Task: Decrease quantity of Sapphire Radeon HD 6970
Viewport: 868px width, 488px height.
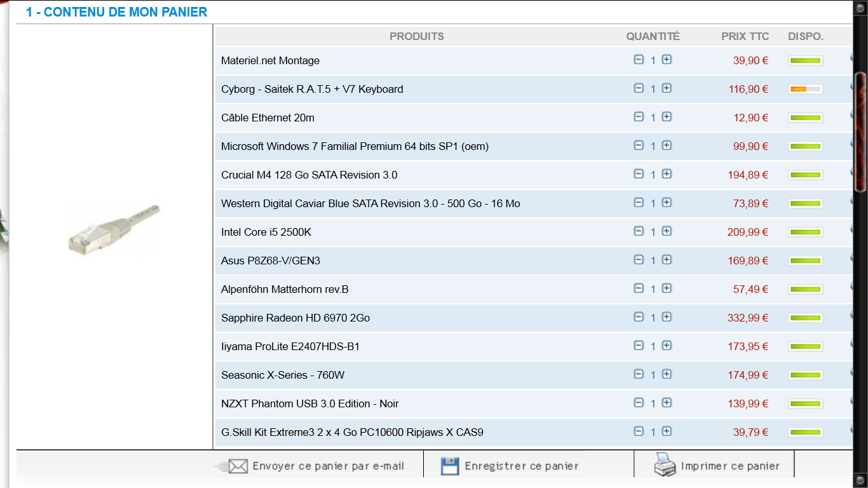Action: [639, 317]
